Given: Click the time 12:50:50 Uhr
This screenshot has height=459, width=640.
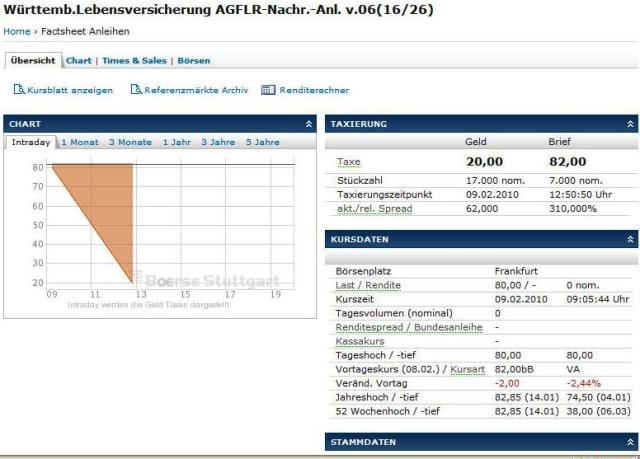Looking at the screenshot, I should point(580,195).
